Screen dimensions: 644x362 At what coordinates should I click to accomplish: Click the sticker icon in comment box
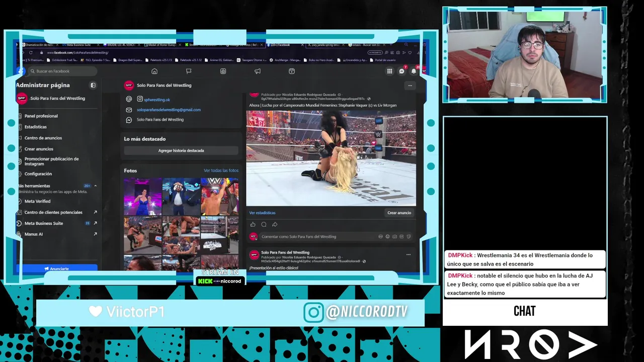tap(409, 236)
